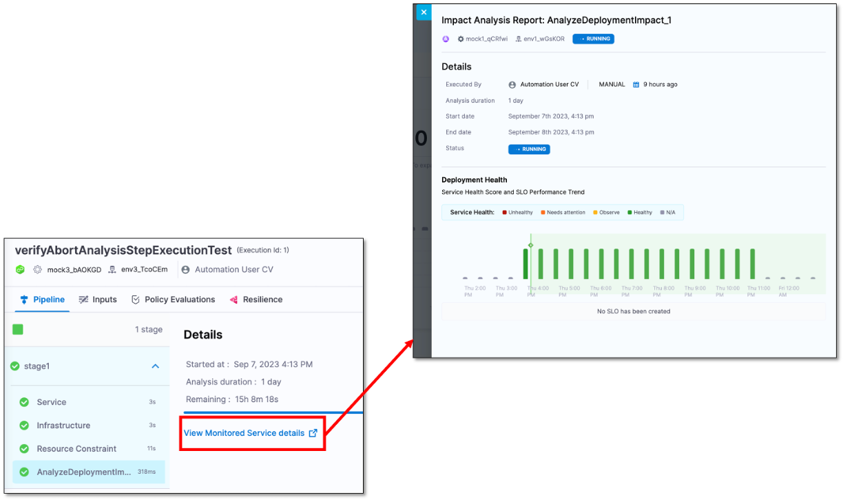
Task: Click the green CD module icon below pipeline title
Action: [x=20, y=270]
